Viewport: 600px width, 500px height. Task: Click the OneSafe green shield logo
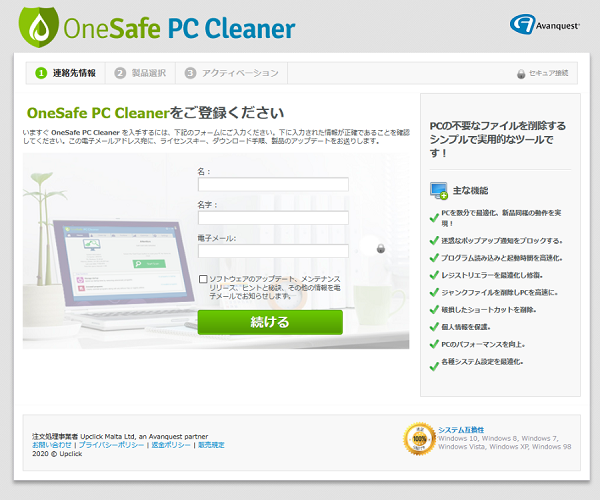pos(39,27)
